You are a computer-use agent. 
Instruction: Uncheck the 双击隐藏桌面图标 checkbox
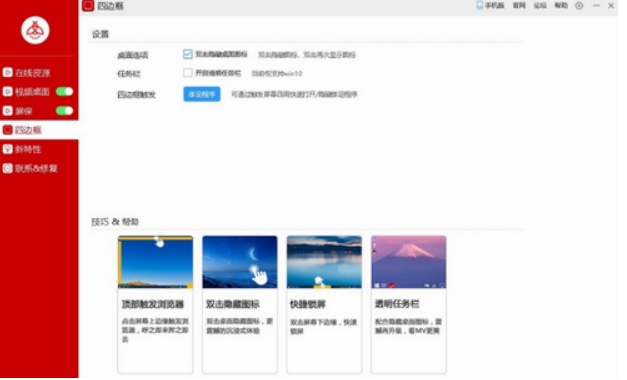tap(188, 54)
